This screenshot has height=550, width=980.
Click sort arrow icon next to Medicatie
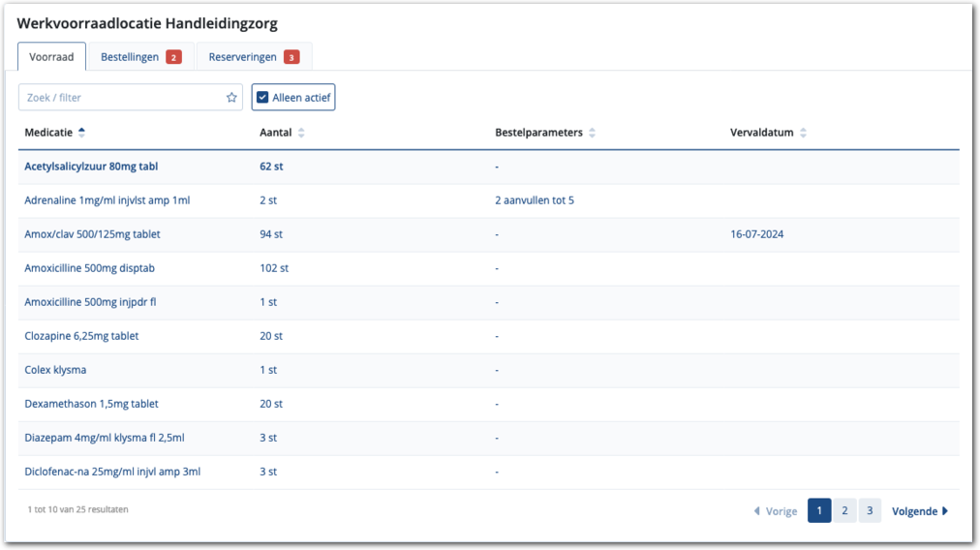(x=81, y=133)
